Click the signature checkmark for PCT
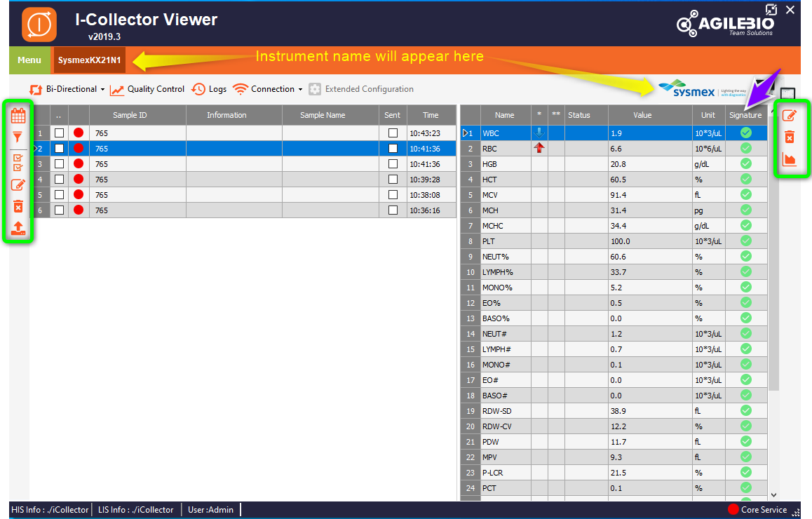The image size is (812, 519). click(745, 487)
